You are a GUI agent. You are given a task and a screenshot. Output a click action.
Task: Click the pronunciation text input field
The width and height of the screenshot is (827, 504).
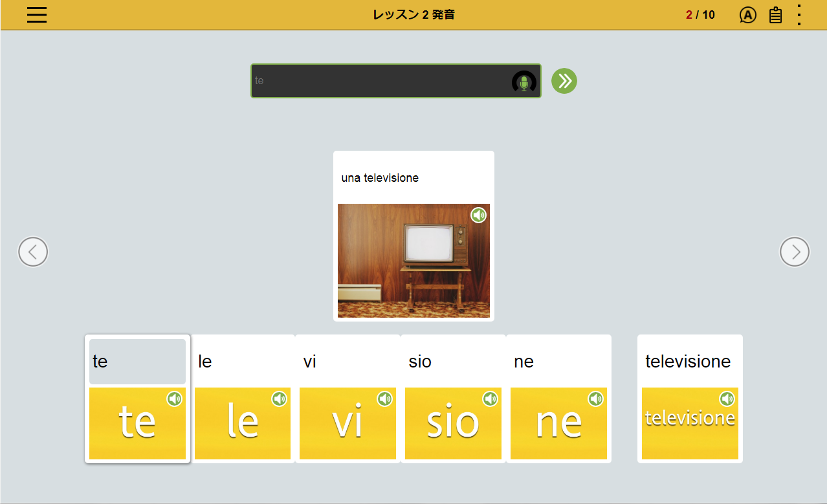coord(380,81)
